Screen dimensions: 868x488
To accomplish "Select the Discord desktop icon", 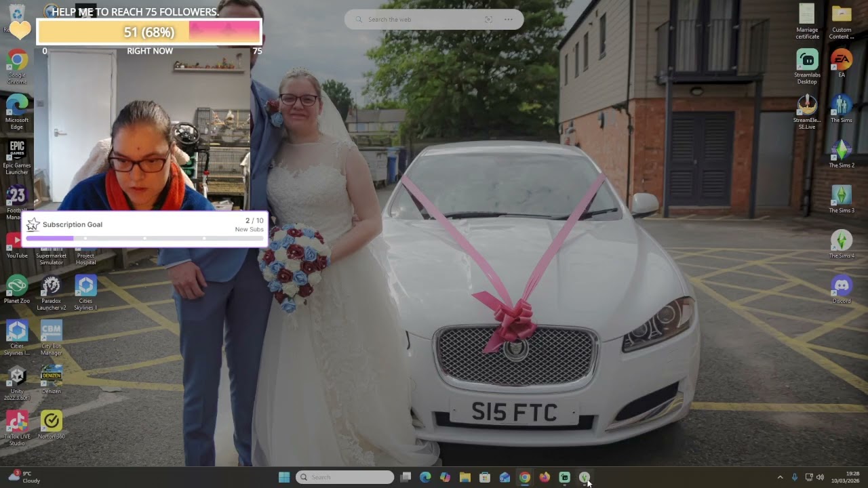I will click(842, 290).
